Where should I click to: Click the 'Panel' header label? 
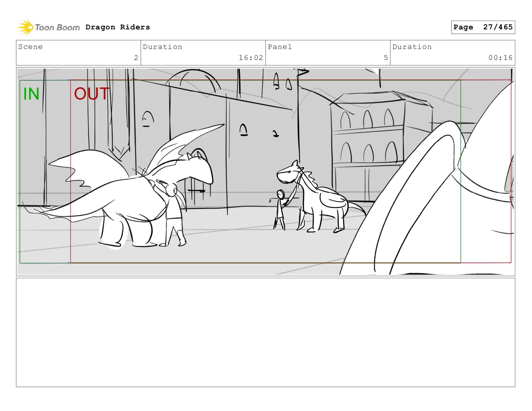280,47
